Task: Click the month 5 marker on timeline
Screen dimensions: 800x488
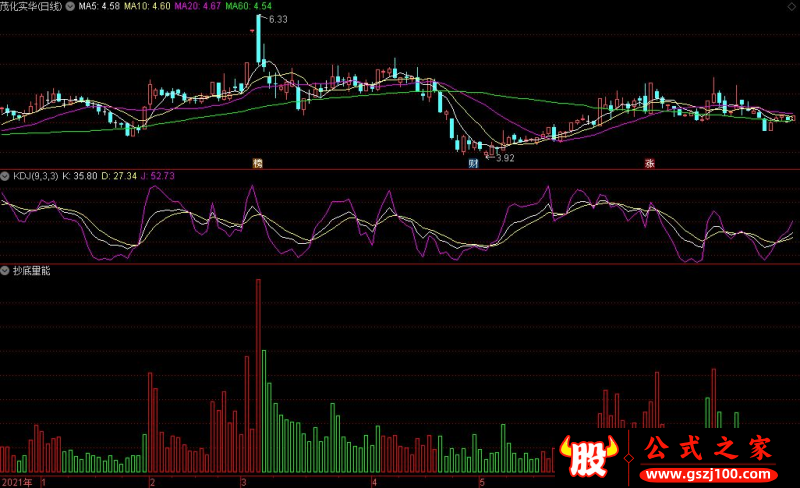Action: 482,482
